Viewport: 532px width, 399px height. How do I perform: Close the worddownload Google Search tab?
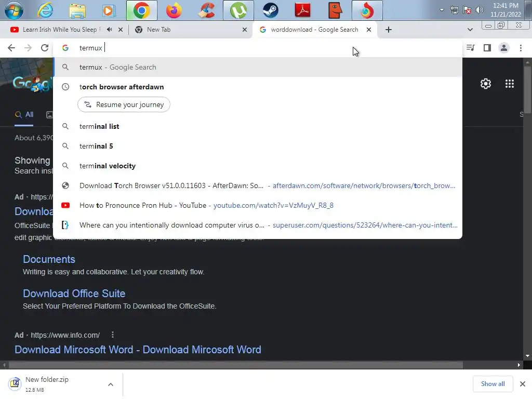point(369,30)
